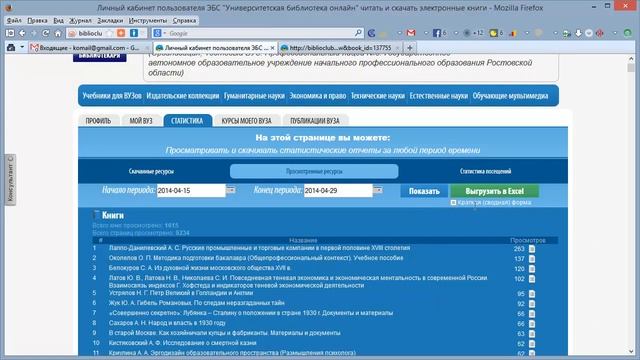Click the Начало периода date field
640x360 pixels.
[x=191, y=191]
